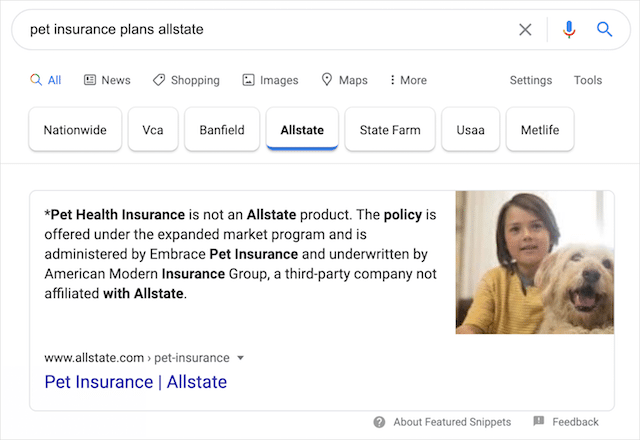Screen dimensions: 640x440
Task: Expand the allstate.com URL dropdown arrow
Action: [x=241, y=358]
